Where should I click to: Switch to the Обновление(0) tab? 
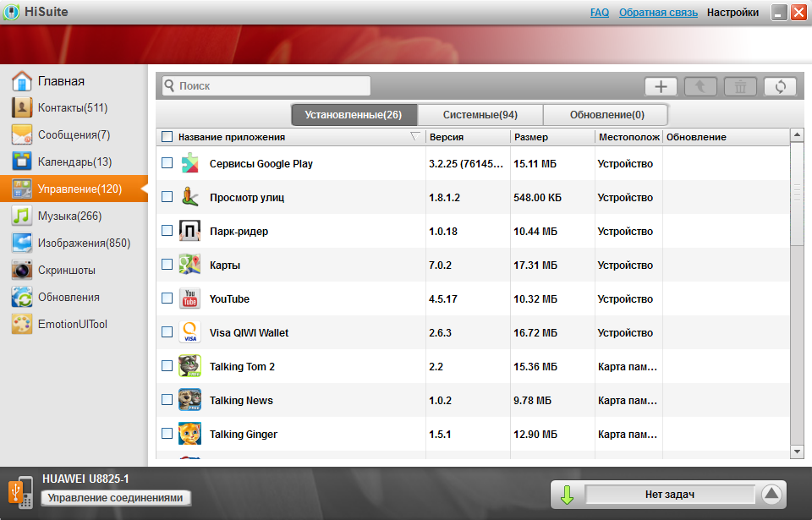pos(607,115)
